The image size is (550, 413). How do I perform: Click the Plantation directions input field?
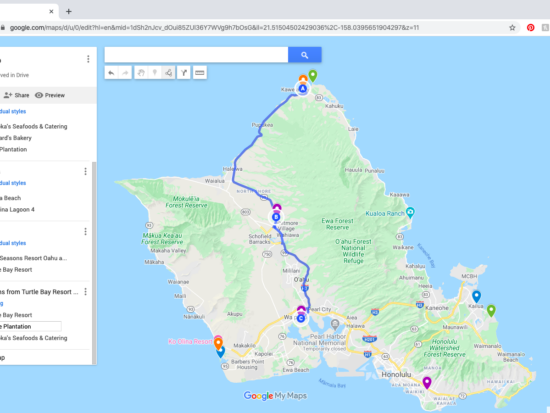pyautogui.click(x=31, y=326)
